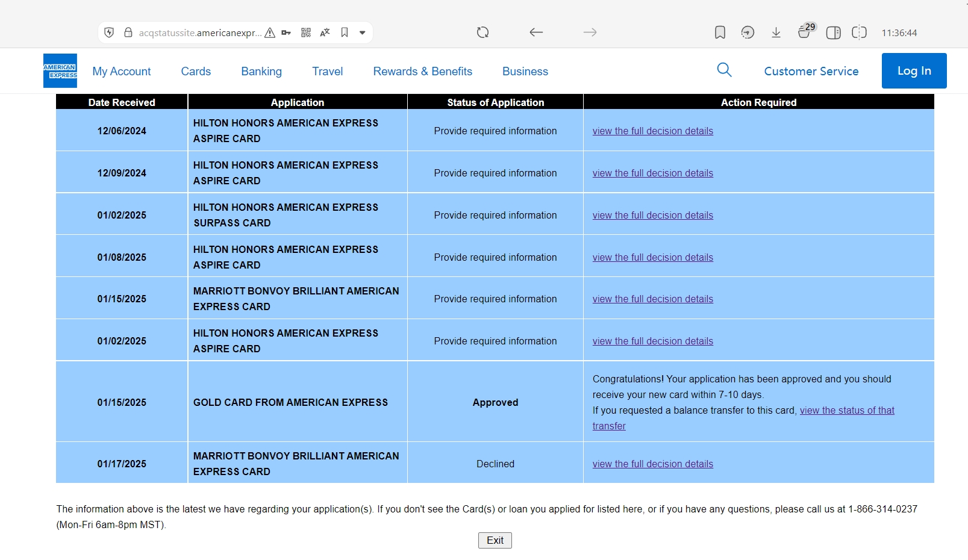Click the padlock site security icon
Viewport: 968px width, 560px height.
(x=128, y=33)
